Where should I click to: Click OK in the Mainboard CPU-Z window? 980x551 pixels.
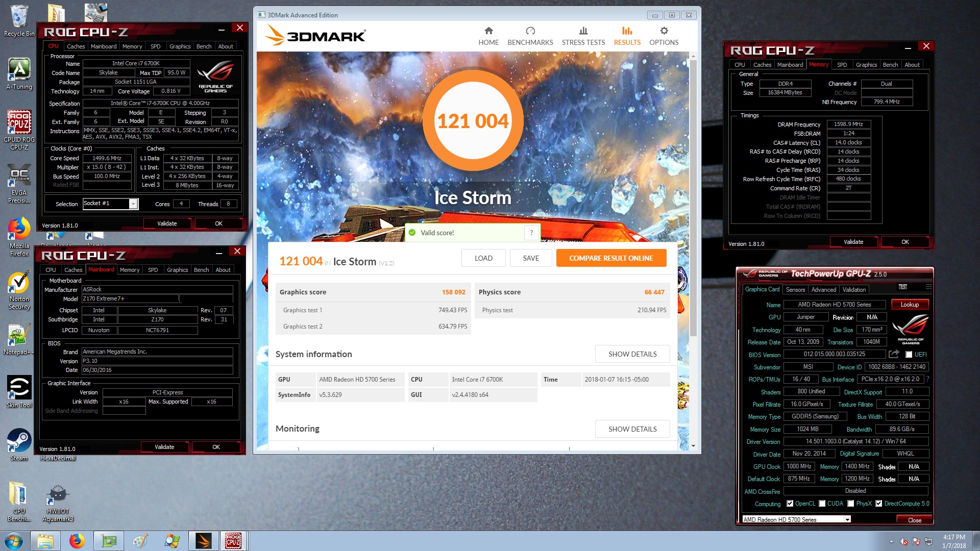216,447
